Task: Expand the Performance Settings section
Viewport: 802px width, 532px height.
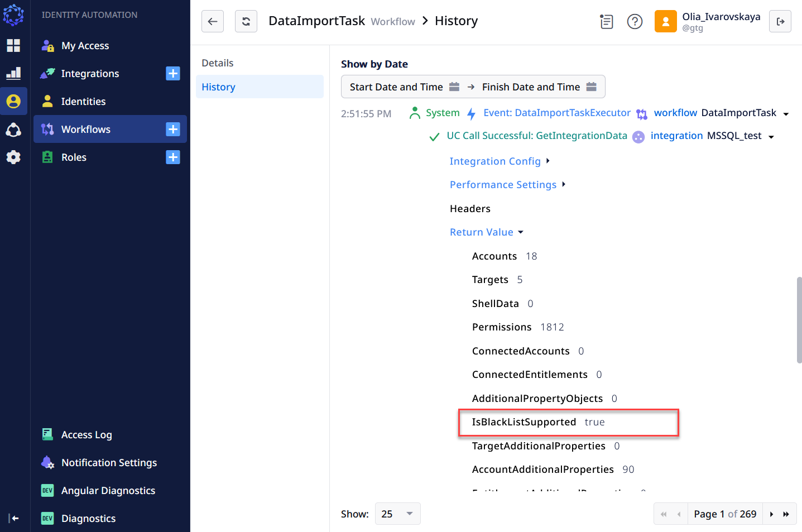Action: pyautogui.click(x=507, y=185)
